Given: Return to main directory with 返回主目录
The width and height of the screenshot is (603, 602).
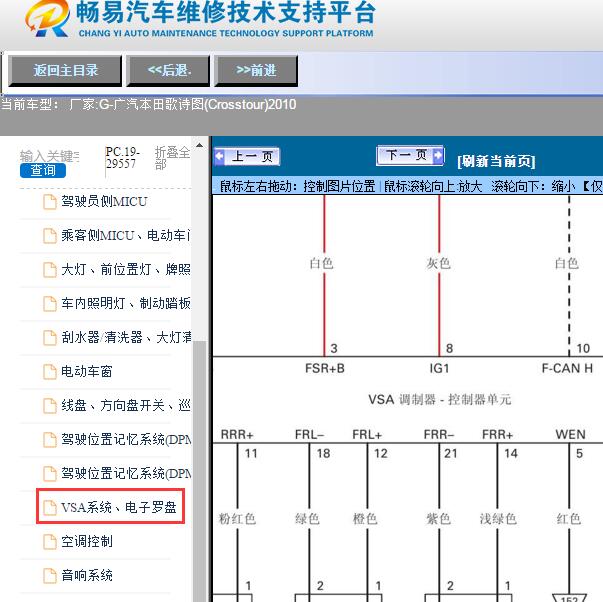Looking at the screenshot, I should click(x=65, y=70).
